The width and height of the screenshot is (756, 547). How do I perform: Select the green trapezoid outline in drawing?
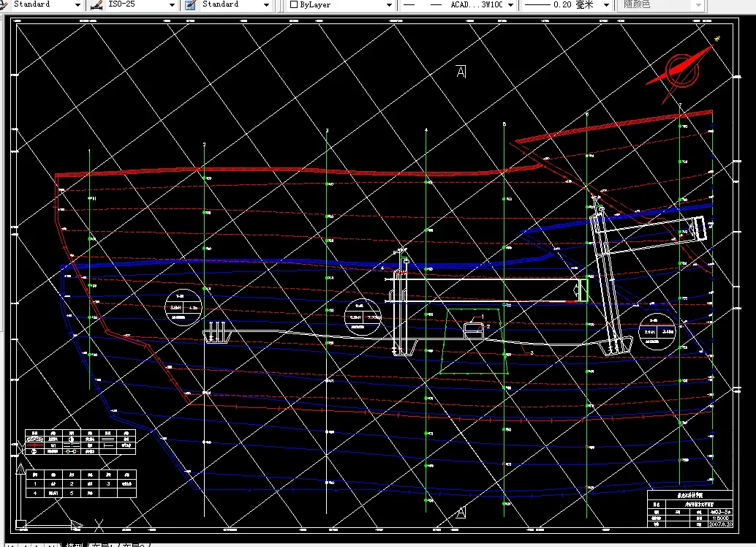click(x=474, y=341)
